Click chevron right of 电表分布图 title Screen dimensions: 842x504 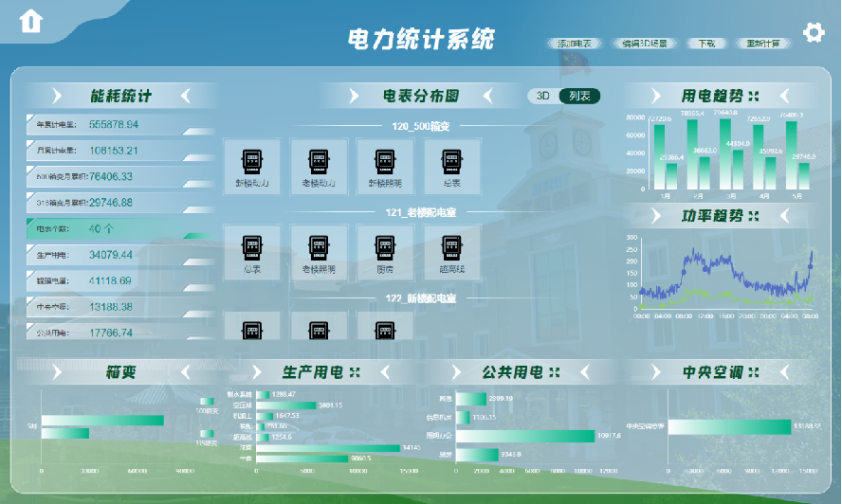tap(487, 96)
